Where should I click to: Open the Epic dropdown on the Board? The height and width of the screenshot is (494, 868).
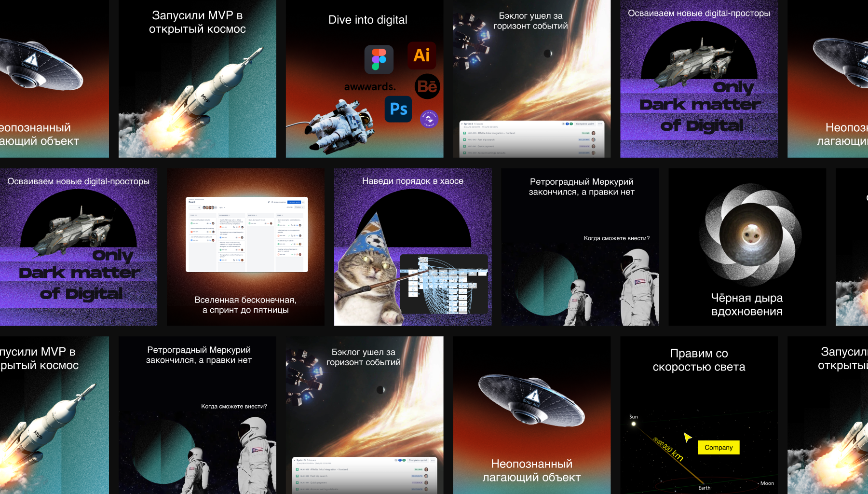coord(222,207)
